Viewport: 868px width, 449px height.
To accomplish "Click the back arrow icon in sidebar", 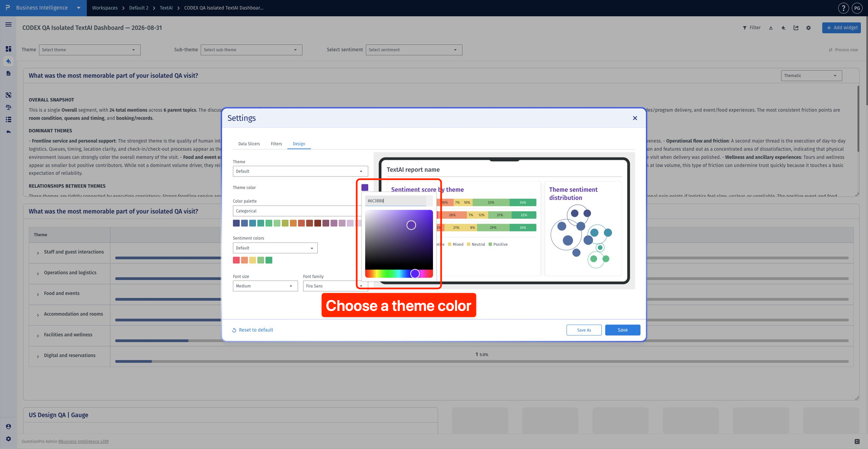I will pos(8,132).
